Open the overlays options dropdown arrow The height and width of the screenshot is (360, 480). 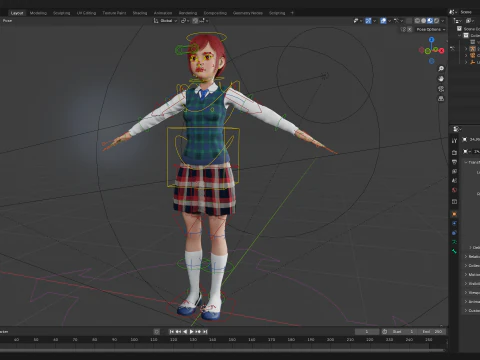389,21
